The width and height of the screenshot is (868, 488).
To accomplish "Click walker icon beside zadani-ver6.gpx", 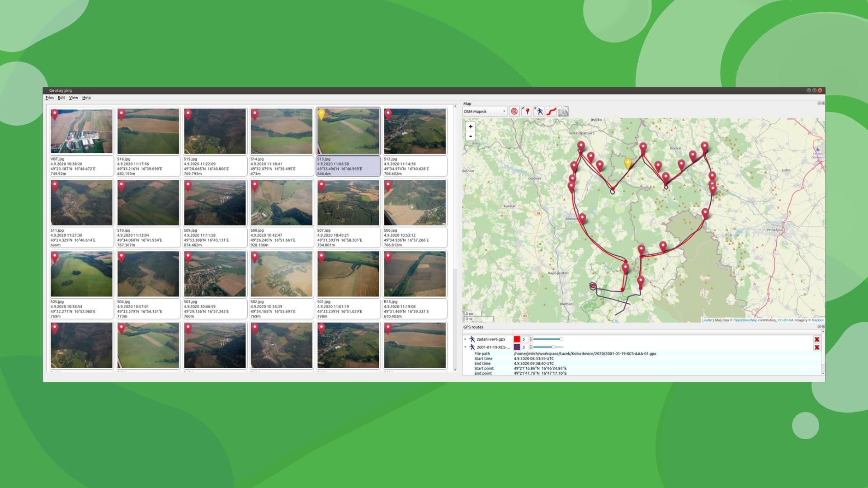I will point(472,339).
